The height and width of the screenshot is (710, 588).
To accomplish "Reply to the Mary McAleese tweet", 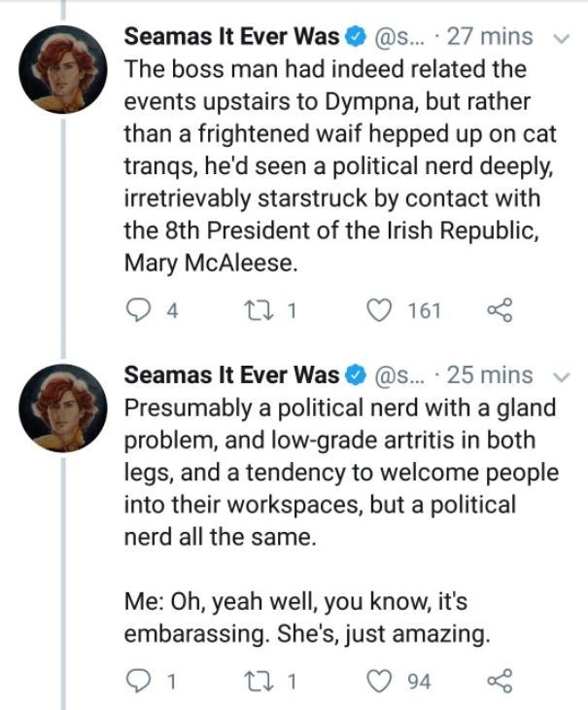I will pyautogui.click(x=142, y=310).
